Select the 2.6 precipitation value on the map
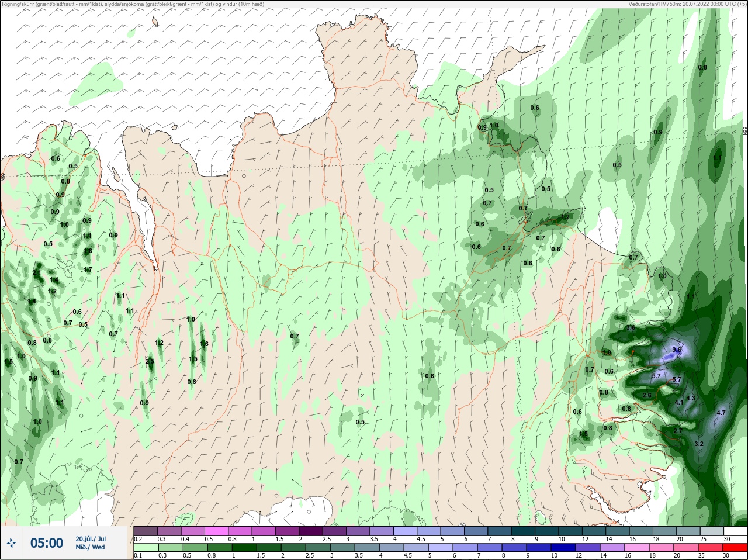The width and height of the screenshot is (748, 560). pyautogui.click(x=647, y=395)
